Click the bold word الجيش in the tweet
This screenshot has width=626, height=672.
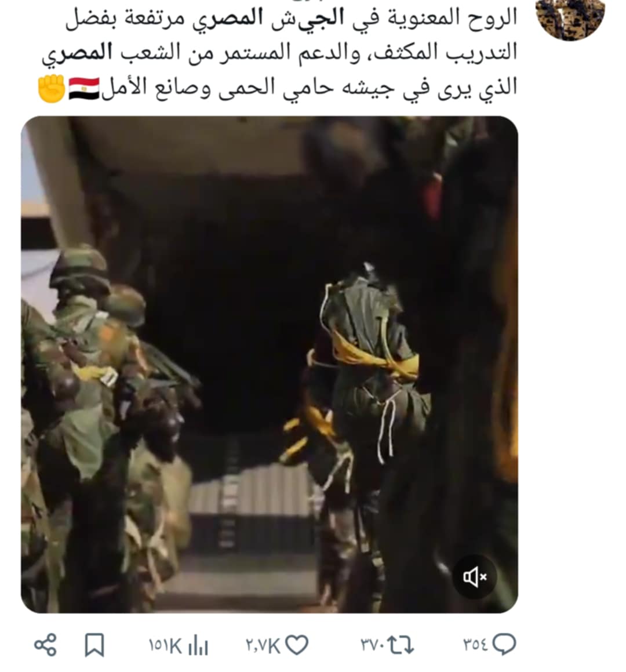315,19
